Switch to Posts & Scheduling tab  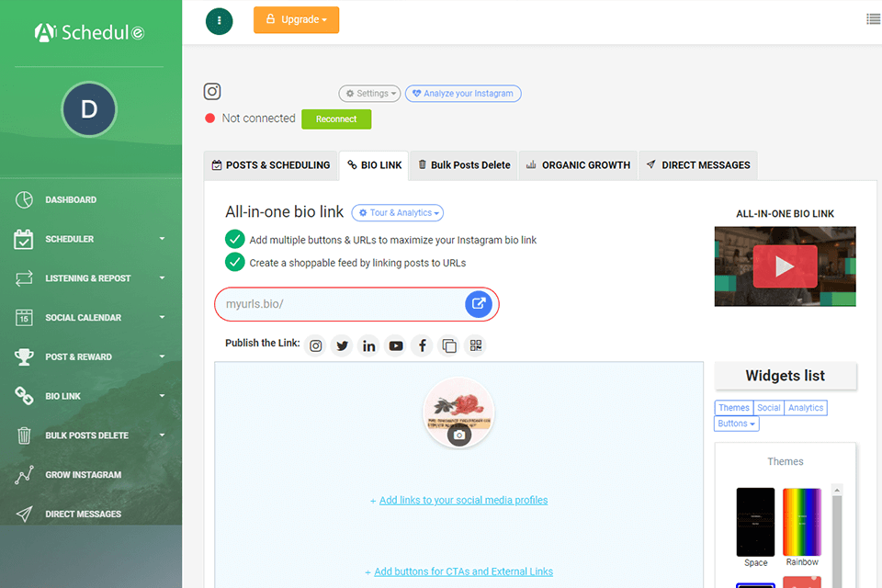coord(270,165)
